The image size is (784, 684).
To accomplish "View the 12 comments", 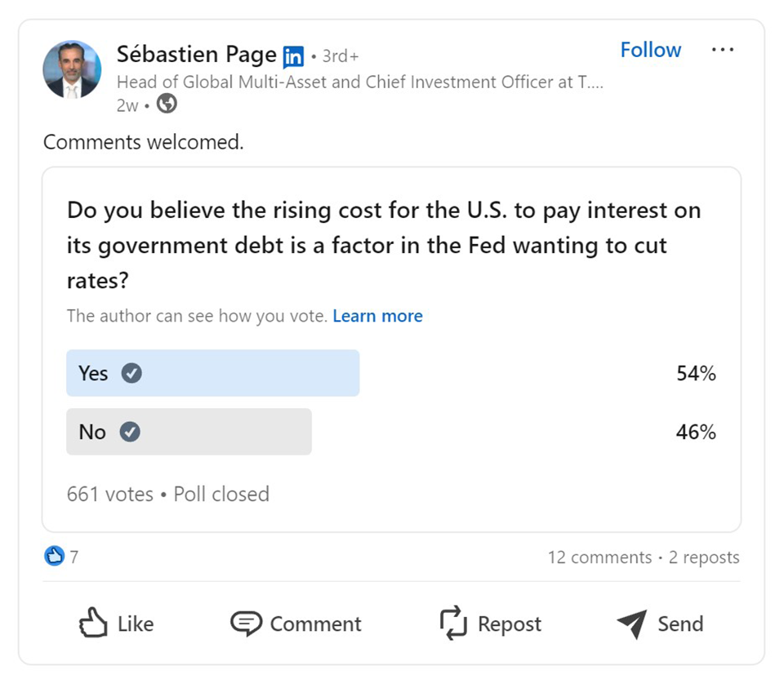I will [x=599, y=557].
